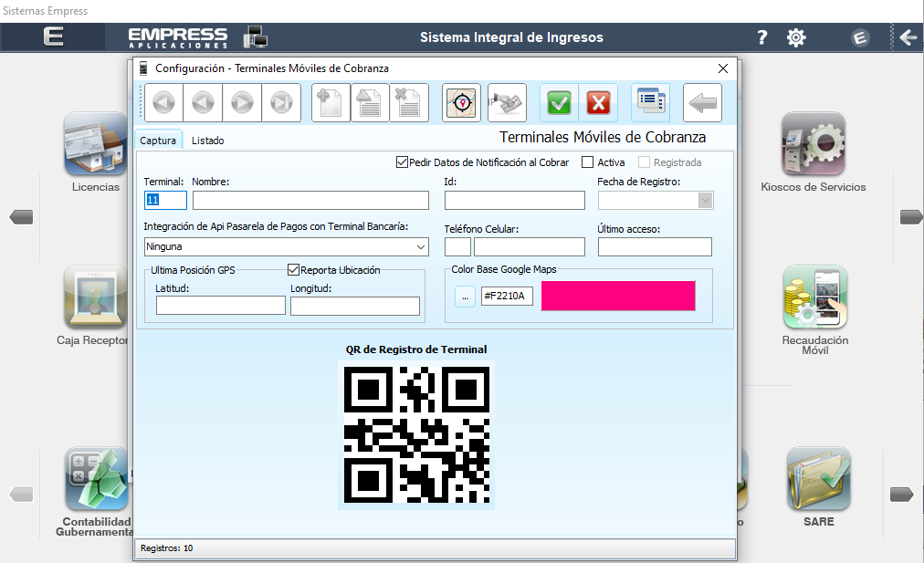Open the GPS map location tool

coord(462,103)
